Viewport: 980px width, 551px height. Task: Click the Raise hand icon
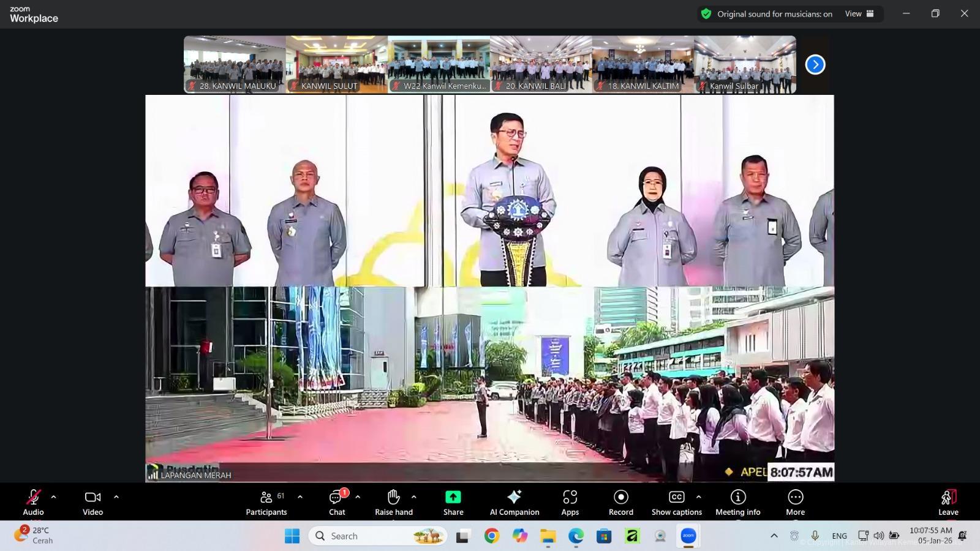coord(393,502)
